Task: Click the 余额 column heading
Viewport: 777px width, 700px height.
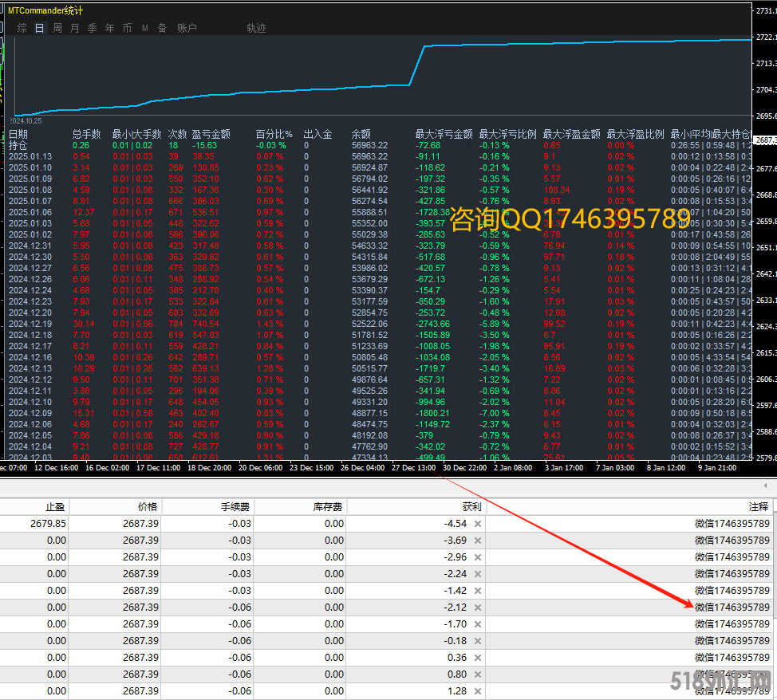Action: 361,134
